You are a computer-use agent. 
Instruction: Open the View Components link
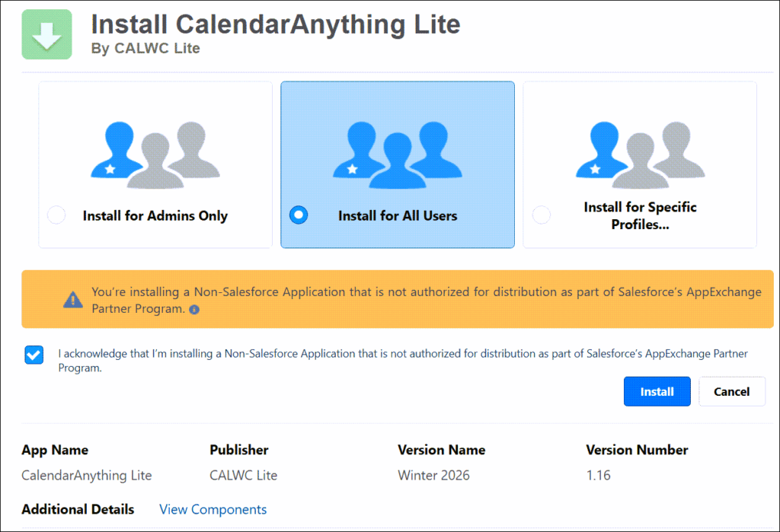[213, 509]
